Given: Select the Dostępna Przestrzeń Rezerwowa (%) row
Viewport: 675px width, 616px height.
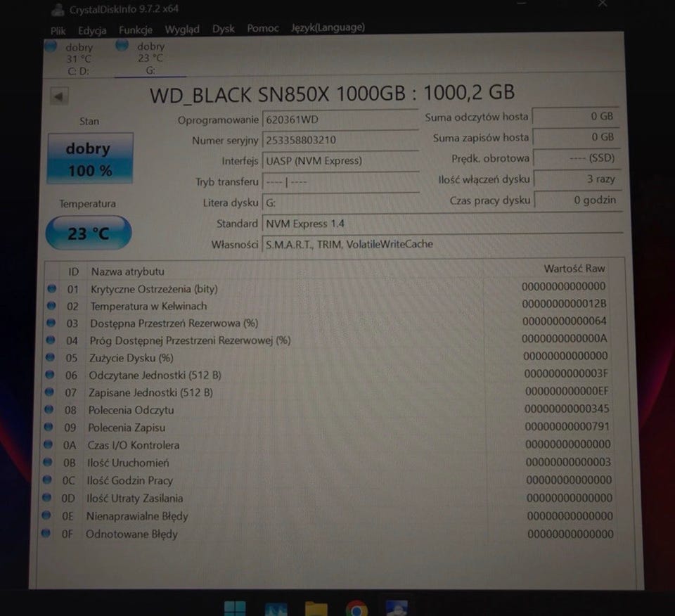Looking at the screenshot, I should click(x=329, y=323).
